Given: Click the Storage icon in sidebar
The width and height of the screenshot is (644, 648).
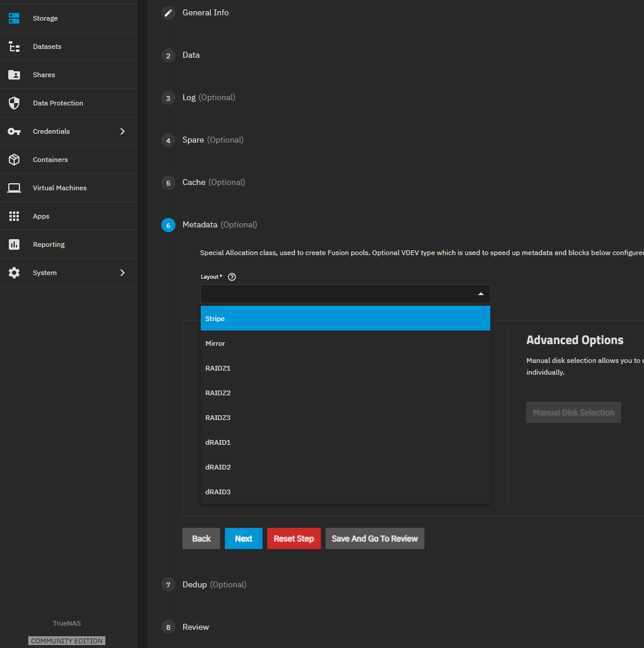Looking at the screenshot, I should pos(14,18).
